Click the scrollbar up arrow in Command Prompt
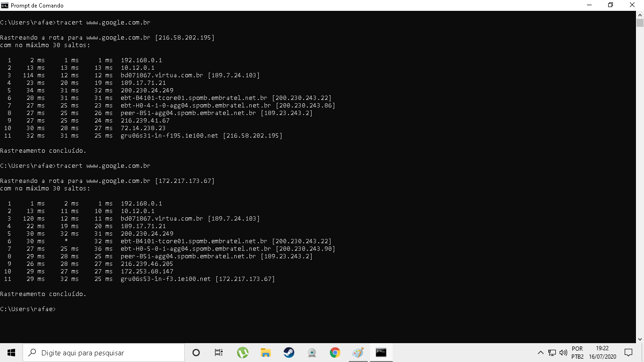Viewport: 644px width, 362px height. (640, 15)
